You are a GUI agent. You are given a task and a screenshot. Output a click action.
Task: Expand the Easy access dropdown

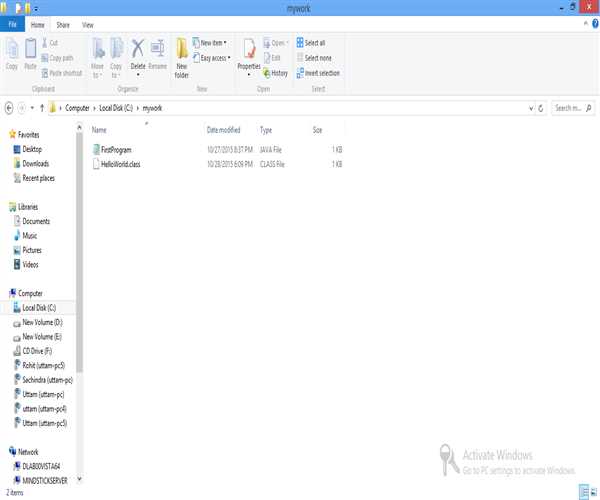point(215,58)
